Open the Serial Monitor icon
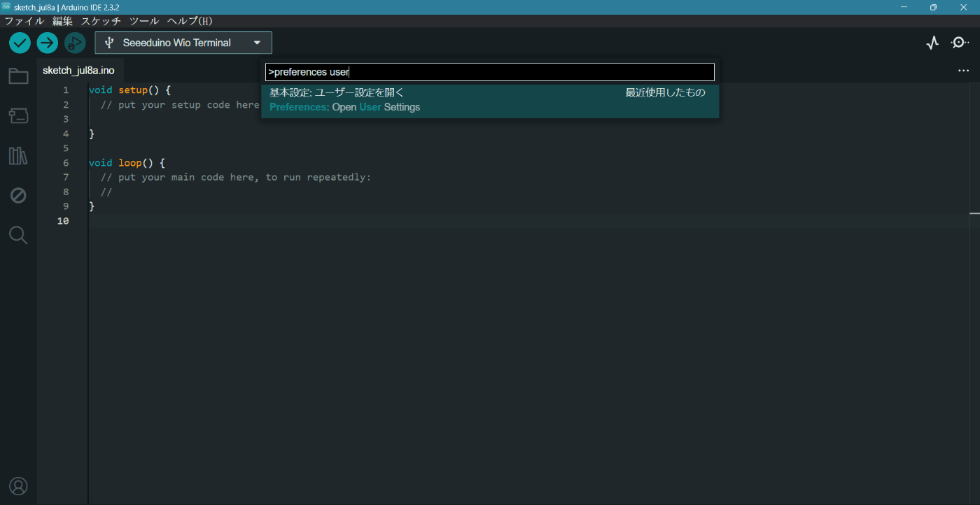The image size is (980, 505). click(960, 43)
